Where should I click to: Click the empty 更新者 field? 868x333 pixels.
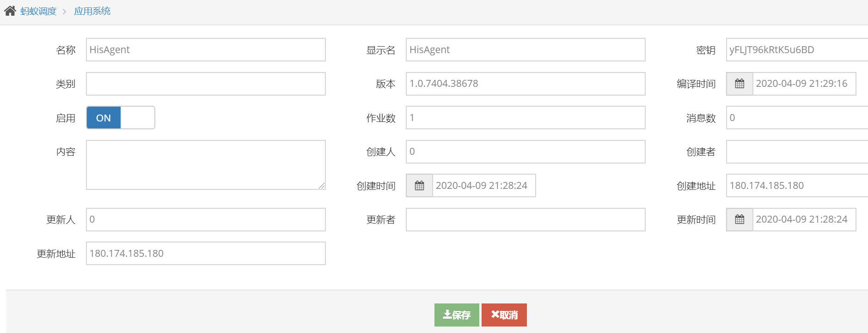526,219
